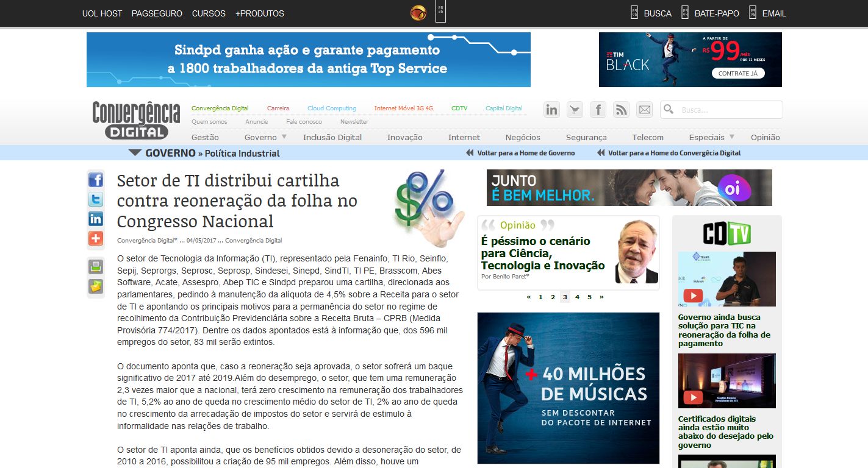
Task: Select opinion page 3
Action: 565,297
